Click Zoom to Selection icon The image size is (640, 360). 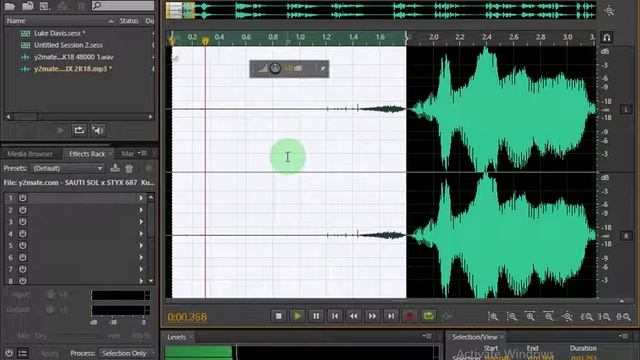point(623,316)
